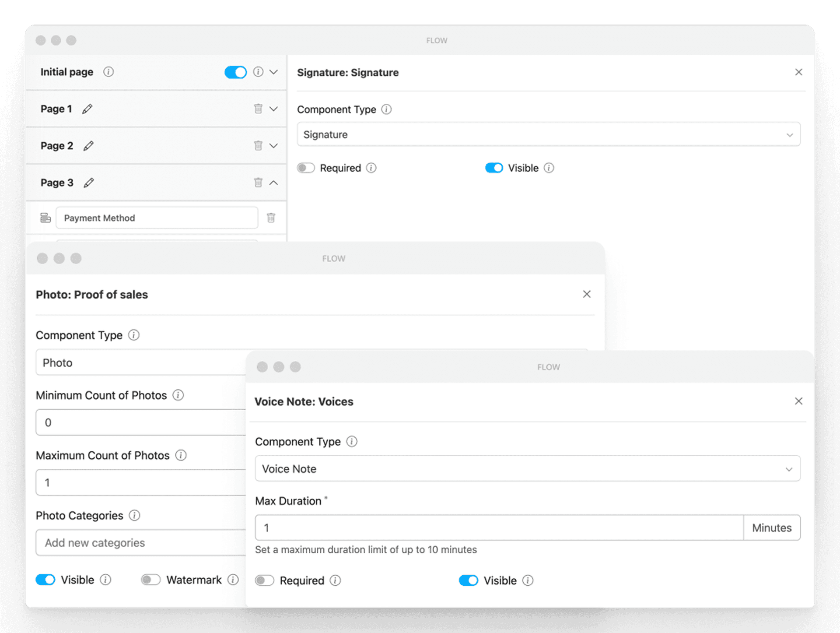Collapse the Page 3 section chevron
The height and width of the screenshot is (633, 840).
(x=273, y=183)
